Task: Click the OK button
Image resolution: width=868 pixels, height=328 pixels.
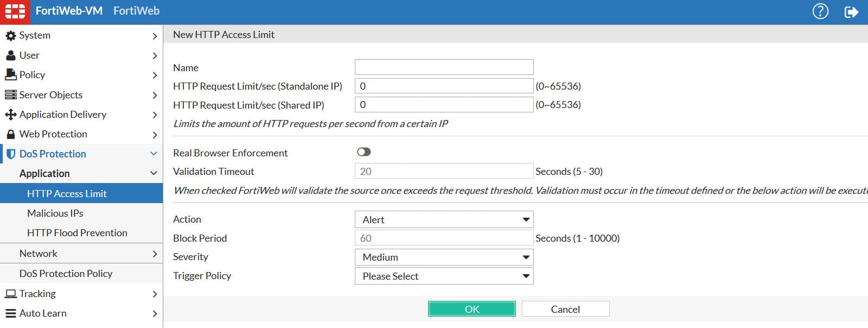Action: [x=472, y=309]
